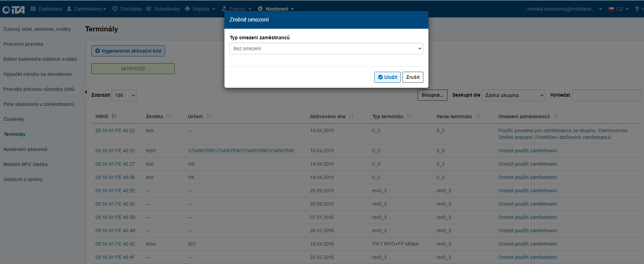This screenshot has width=644, height=264.
Task: Open the Zobrazit rows count dropdown
Action: point(124,95)
